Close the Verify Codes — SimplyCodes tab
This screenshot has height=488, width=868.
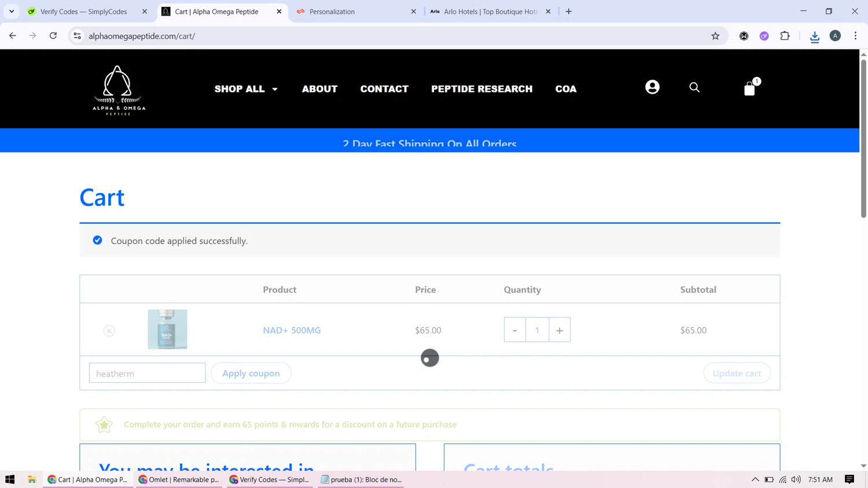pyautogui.click(x=145, y=12)
